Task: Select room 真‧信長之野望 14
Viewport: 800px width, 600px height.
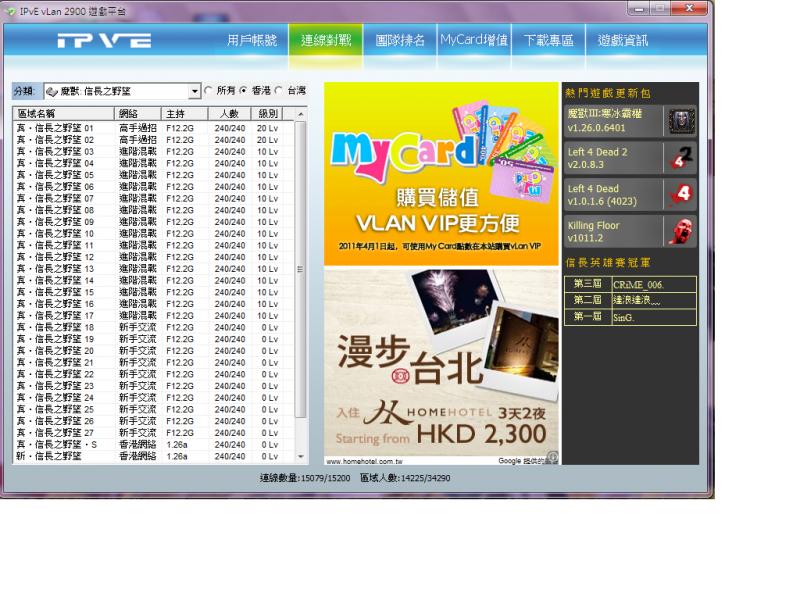Action: pyautogui.click(x=154, y=281)
